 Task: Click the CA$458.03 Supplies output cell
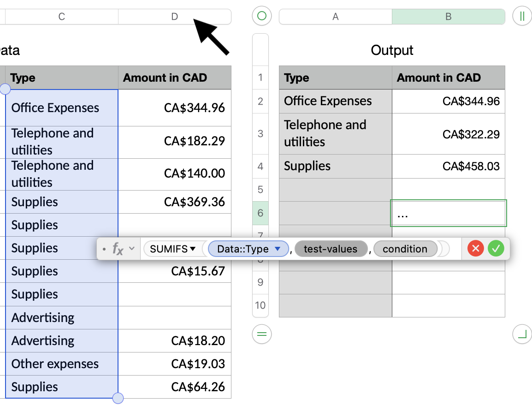tap(448, 166)
